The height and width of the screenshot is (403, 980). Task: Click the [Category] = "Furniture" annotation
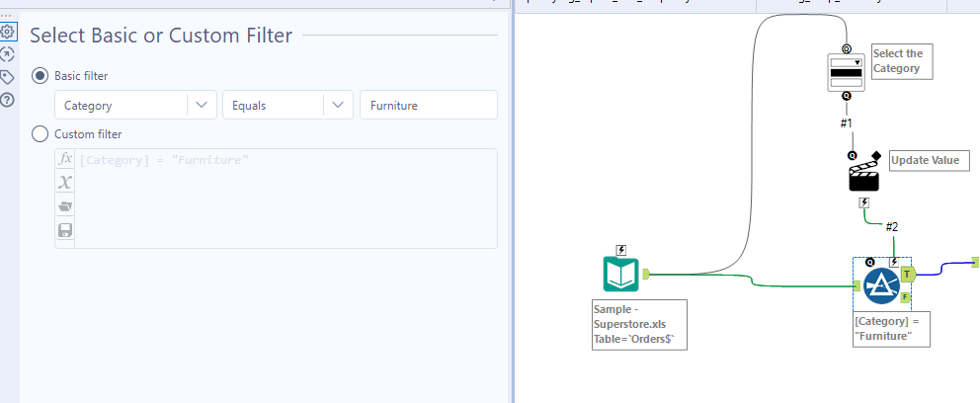point(892,329)
